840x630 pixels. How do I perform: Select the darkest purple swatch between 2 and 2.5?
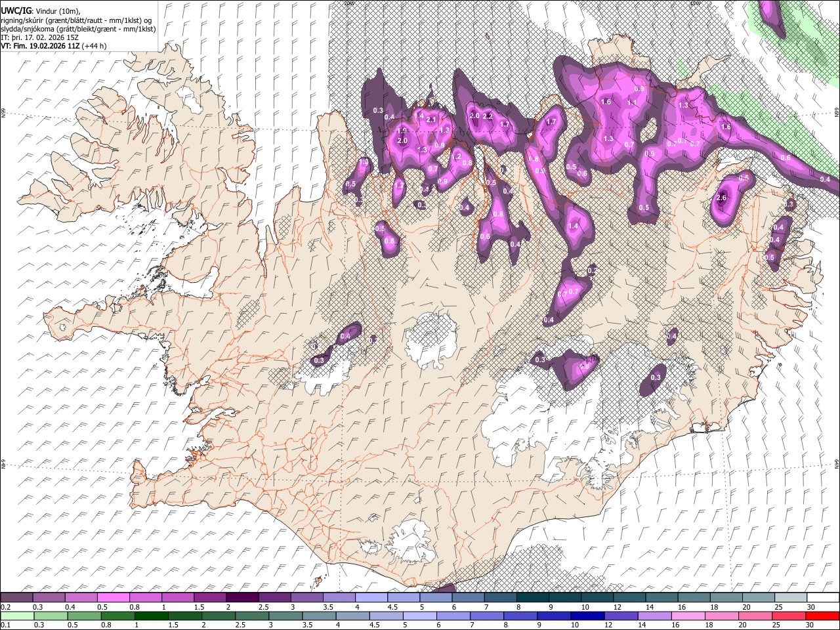click(x=241, y=598)
